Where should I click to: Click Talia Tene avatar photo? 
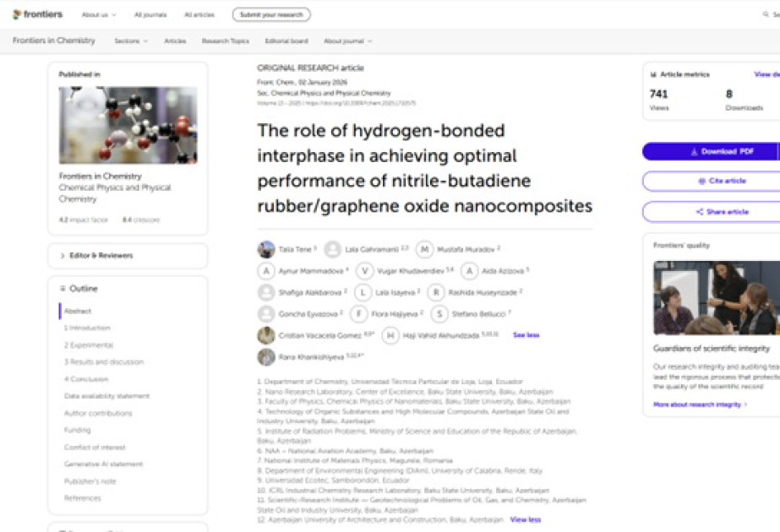266,249
